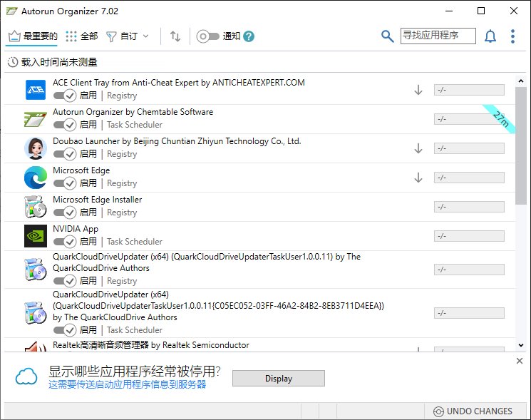
Task: Click UNDO CHANGES button
Action: tap(473, 411)
